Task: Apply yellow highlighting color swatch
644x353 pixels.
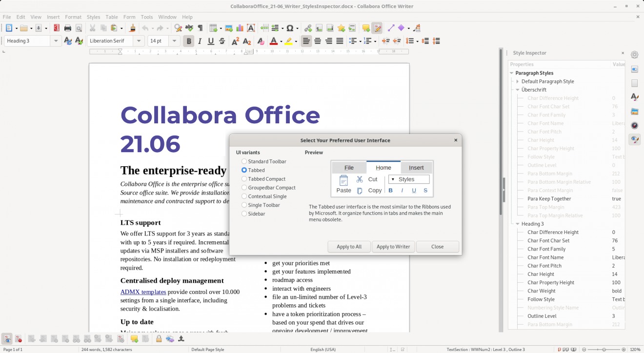Action: tap(289, 41)
